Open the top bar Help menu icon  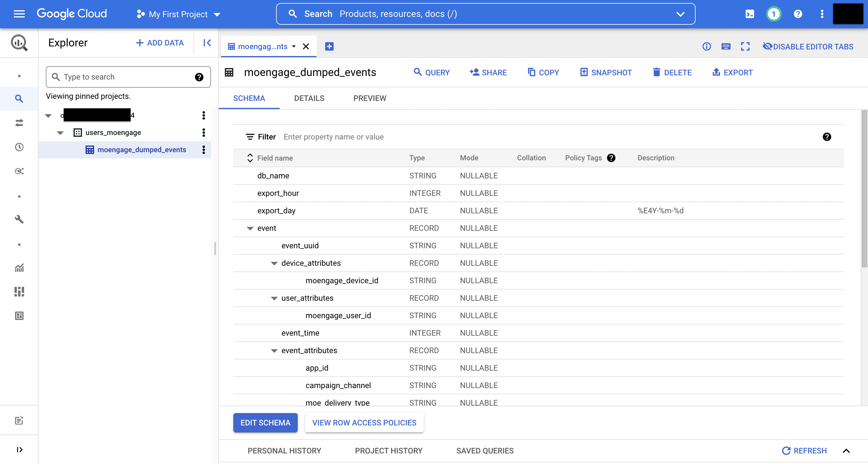click(x=798, y=14)
